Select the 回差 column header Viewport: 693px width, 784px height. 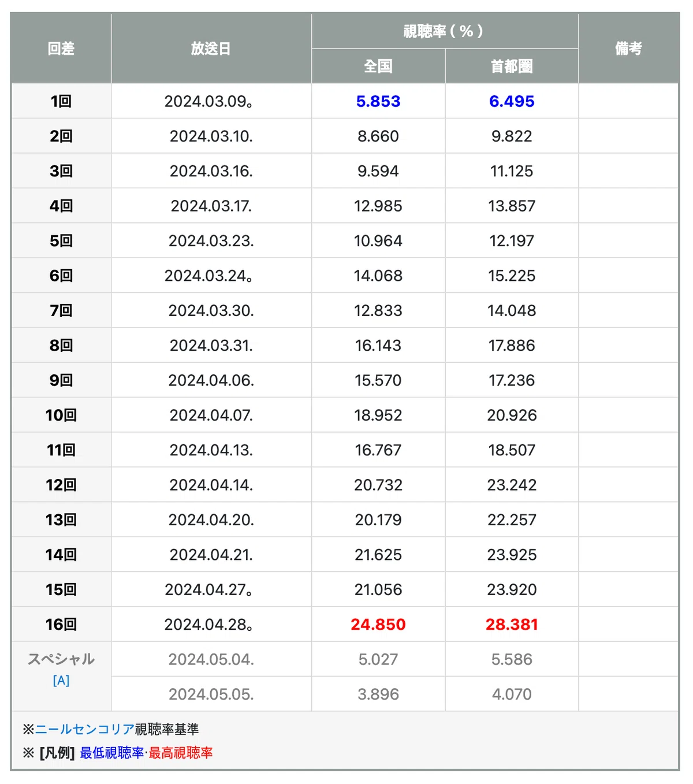pyautogui.click(x=61, y=49)
